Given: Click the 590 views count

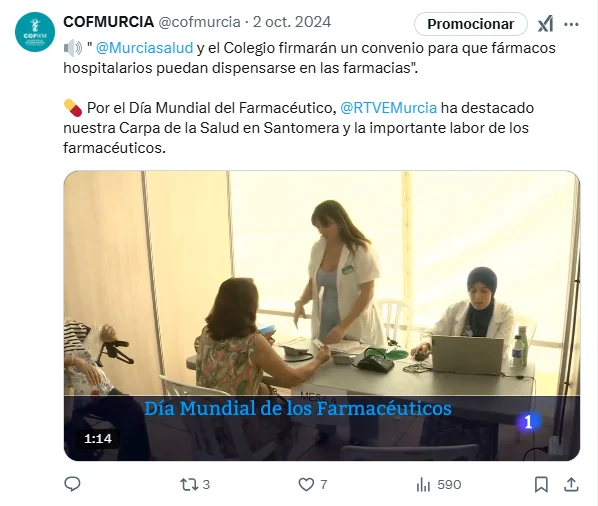Looking at the screenshot, I should 449,485.
